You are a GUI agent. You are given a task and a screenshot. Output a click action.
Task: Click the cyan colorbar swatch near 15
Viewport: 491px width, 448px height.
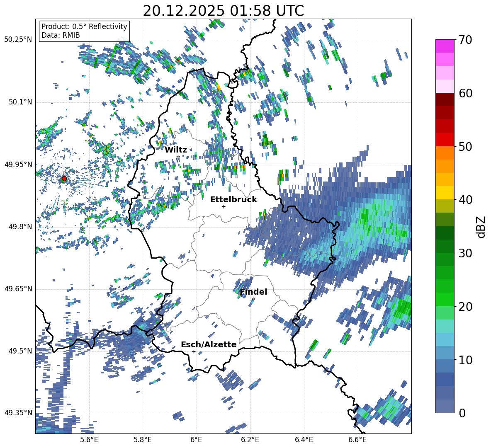(x=445, y=326)
